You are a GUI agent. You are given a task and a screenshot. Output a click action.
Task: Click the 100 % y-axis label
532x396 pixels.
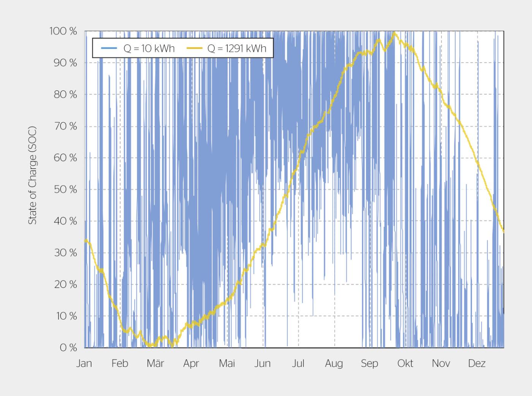(x=63, y=31)
